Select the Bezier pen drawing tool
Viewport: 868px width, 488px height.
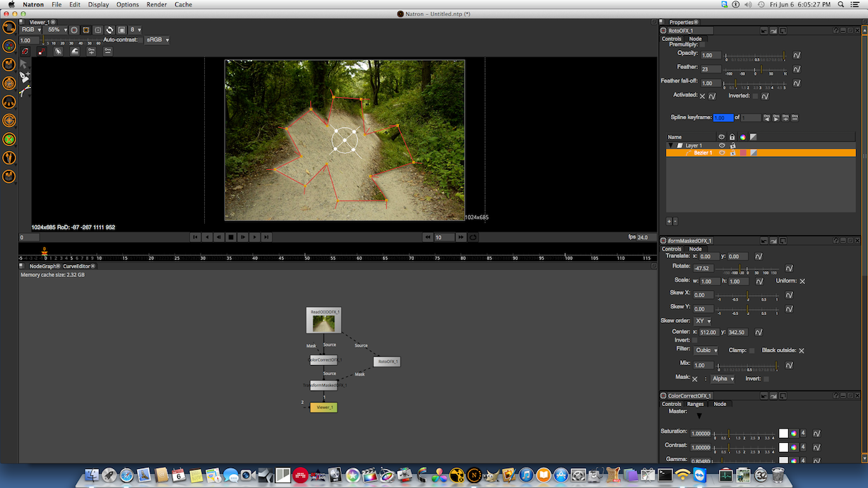pyautogui.click(x=24, y=77)
